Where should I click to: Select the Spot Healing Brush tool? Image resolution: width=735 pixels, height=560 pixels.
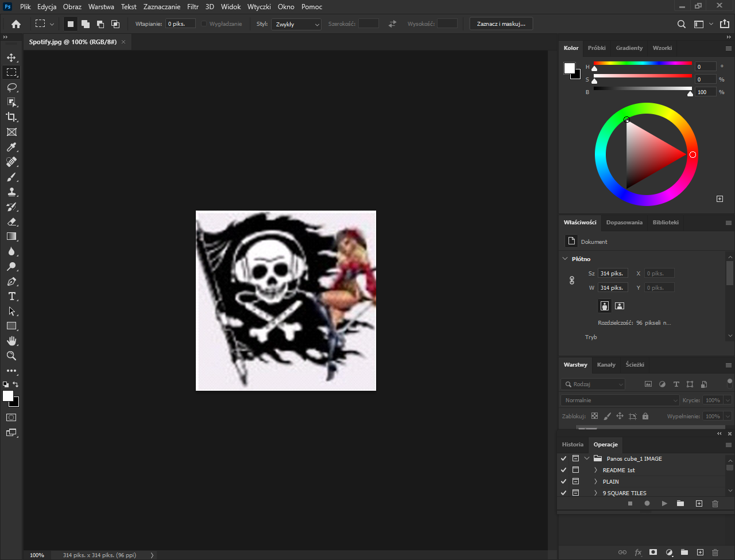click(11, 162)
